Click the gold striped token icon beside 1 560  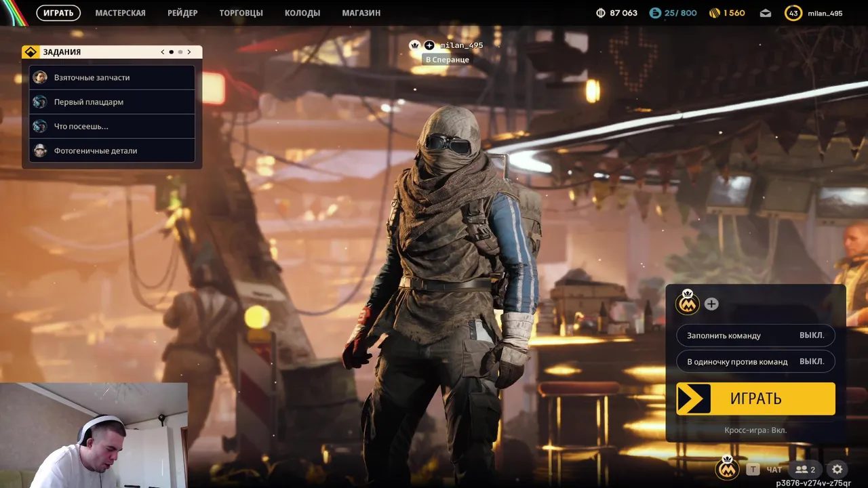pos(715,13)
